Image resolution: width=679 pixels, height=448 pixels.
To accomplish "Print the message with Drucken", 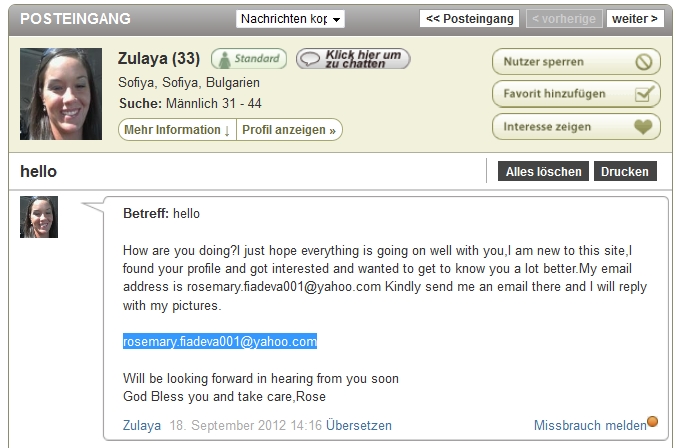I will point(625,171).
